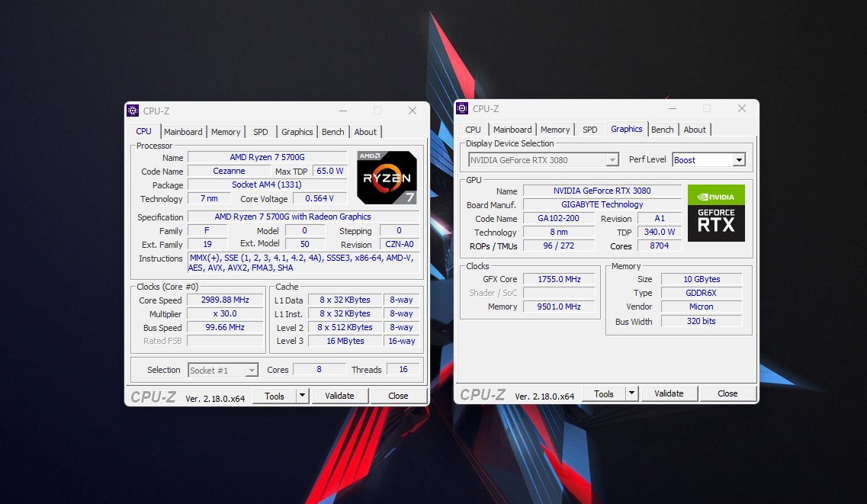Expand the display device NVIDIA GeForce RTX 3080 dropdown

click(x=612, y=160)
